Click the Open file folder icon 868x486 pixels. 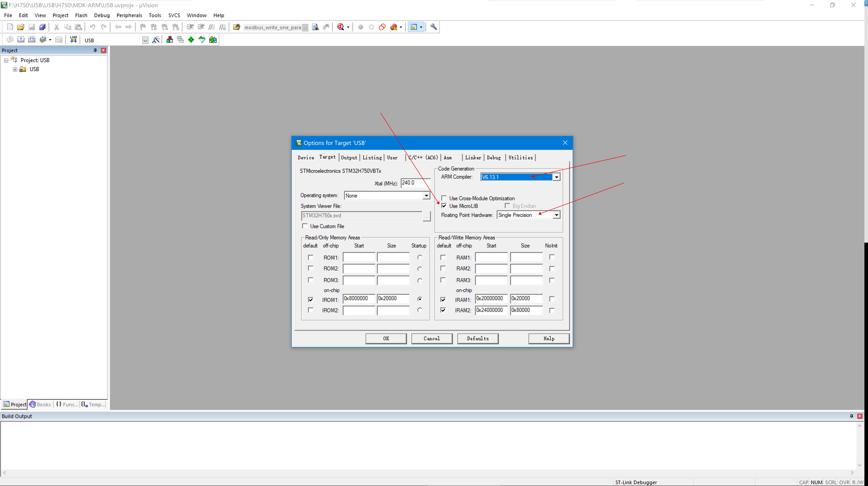coord(20,27)
